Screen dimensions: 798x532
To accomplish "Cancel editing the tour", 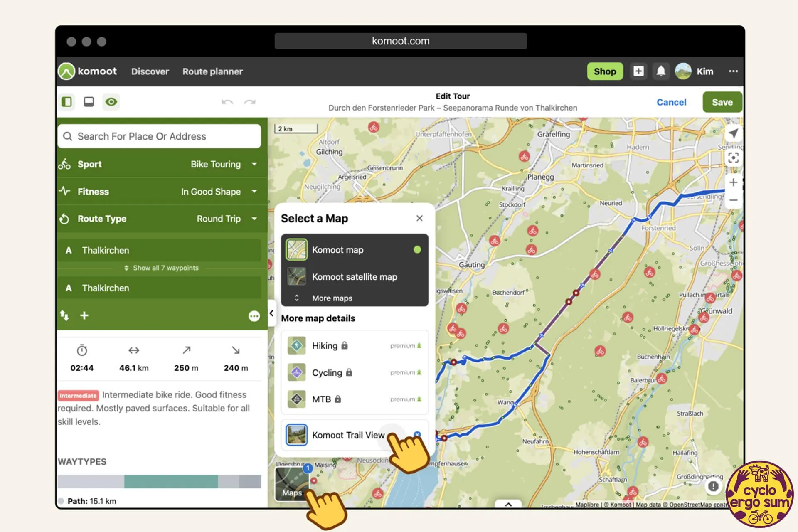I will pyautogui.click(x=671, y=102).
